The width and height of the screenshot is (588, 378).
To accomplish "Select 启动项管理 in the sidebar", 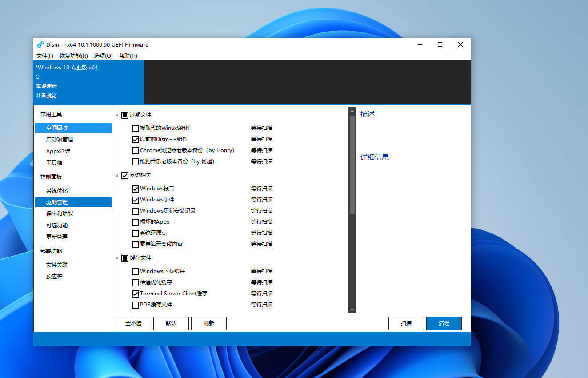I will click(x=59, y=140).
